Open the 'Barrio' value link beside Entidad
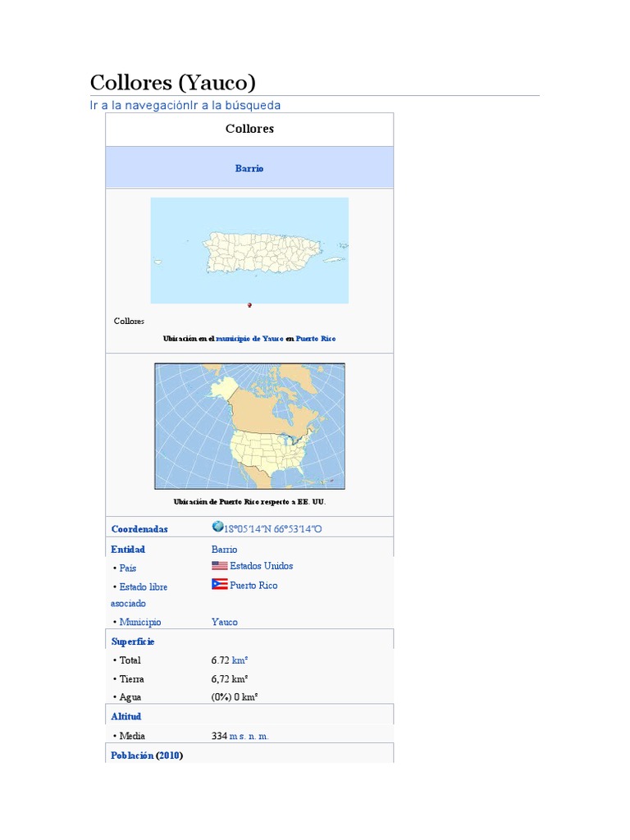Image resolution: width=630 pixels, height=840 pixels. 224,550
